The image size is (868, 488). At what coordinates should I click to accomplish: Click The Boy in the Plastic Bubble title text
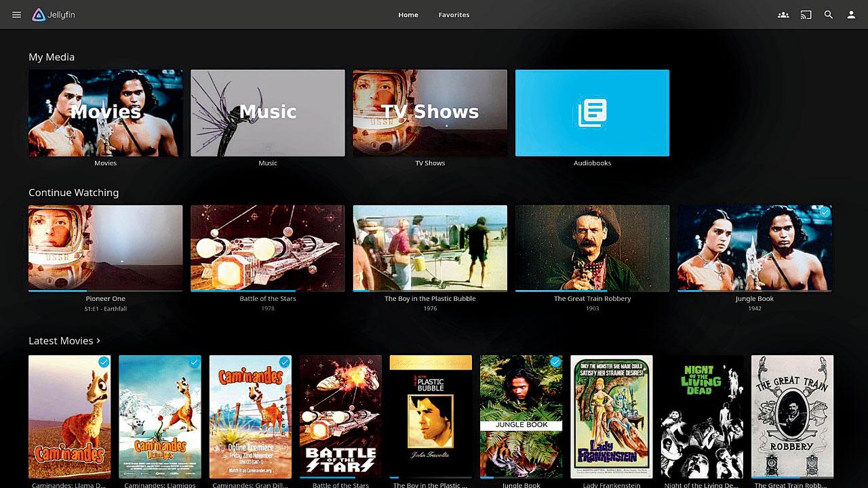click(x=430, y=299)
